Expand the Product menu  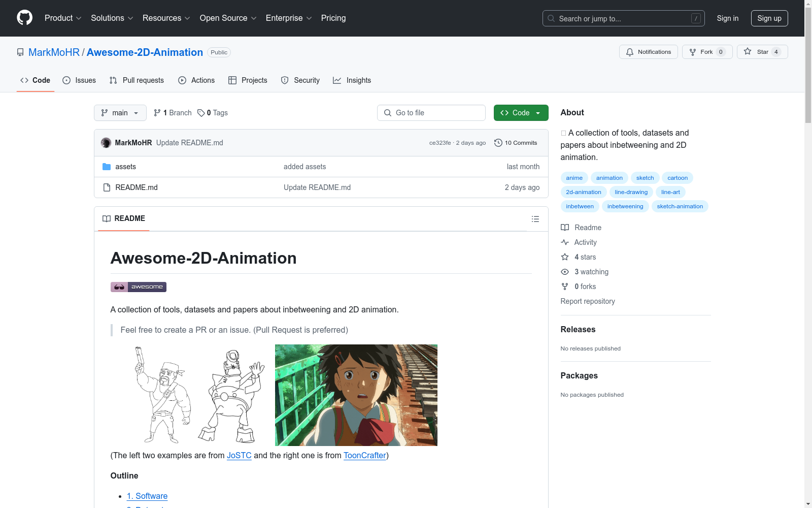pos(63,18)
